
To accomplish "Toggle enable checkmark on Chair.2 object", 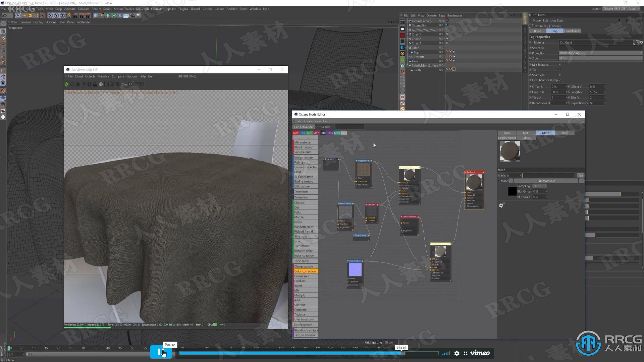I will coord(444,39).
